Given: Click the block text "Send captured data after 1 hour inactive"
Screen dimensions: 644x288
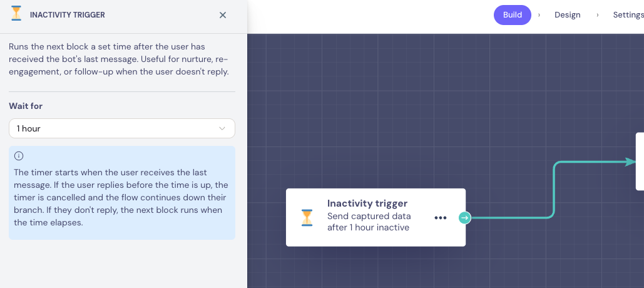Looking at the screenshot, I should click(x=369, y=222).
